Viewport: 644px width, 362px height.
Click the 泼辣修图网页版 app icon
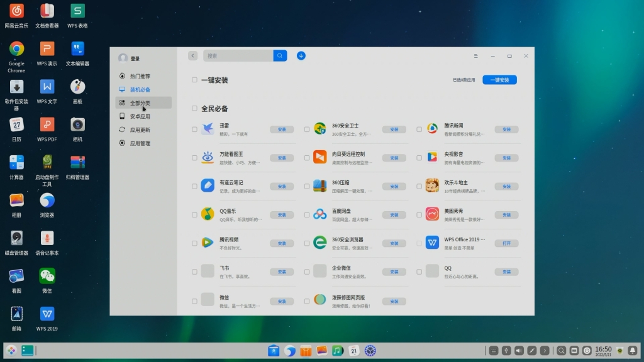point(320,300)
